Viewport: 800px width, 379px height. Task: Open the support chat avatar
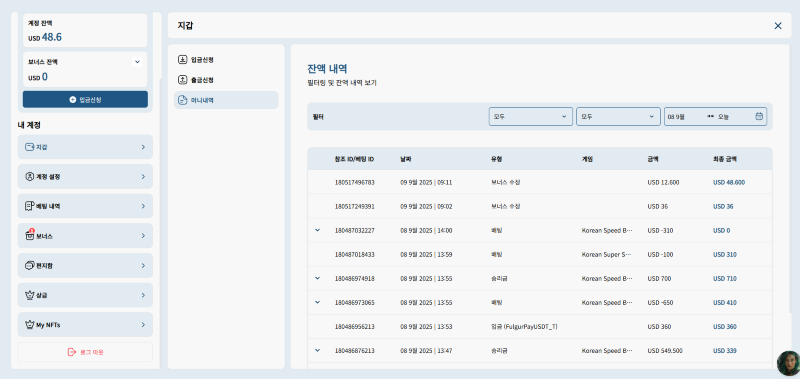(x=788, y=363)
